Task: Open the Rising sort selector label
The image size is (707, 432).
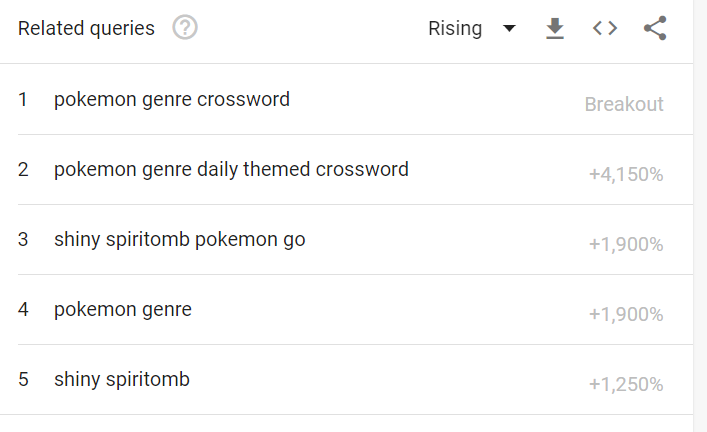Action: click(x=455, y=28)
